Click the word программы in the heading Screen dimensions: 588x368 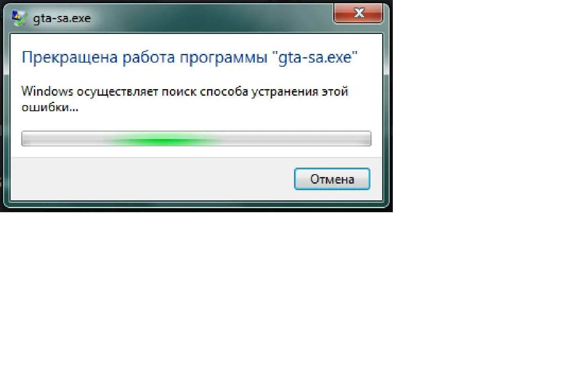click(x=223, y=58)
